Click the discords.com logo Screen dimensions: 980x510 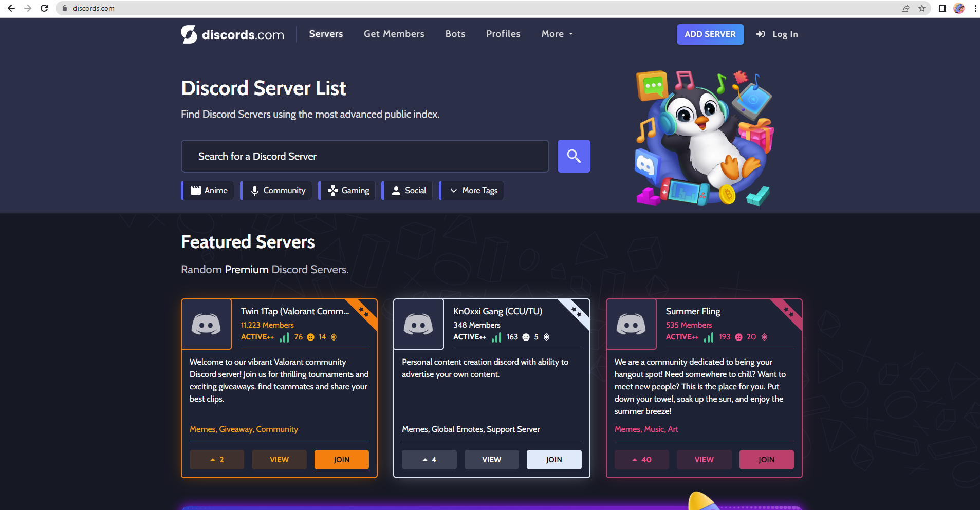pos(232,34)
